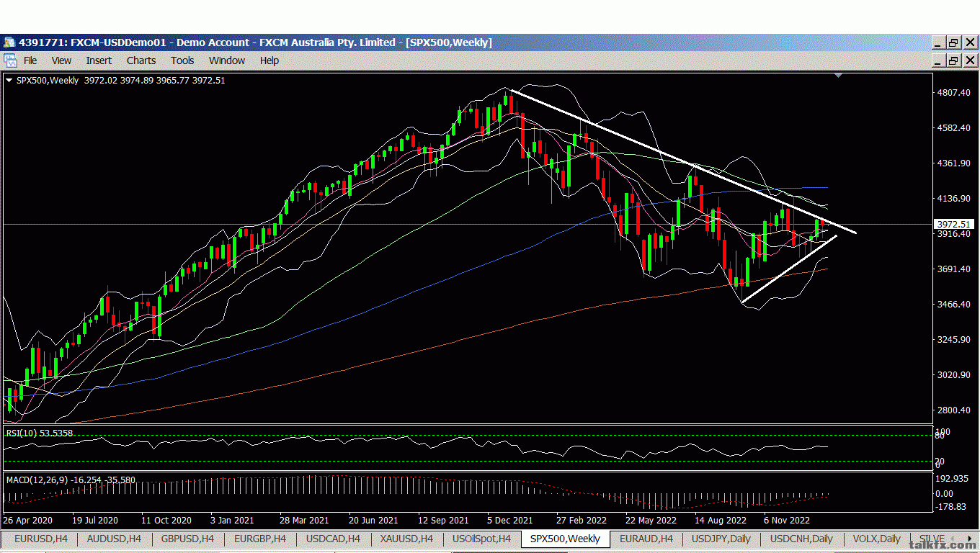Open the View menu

click(61, 60)
